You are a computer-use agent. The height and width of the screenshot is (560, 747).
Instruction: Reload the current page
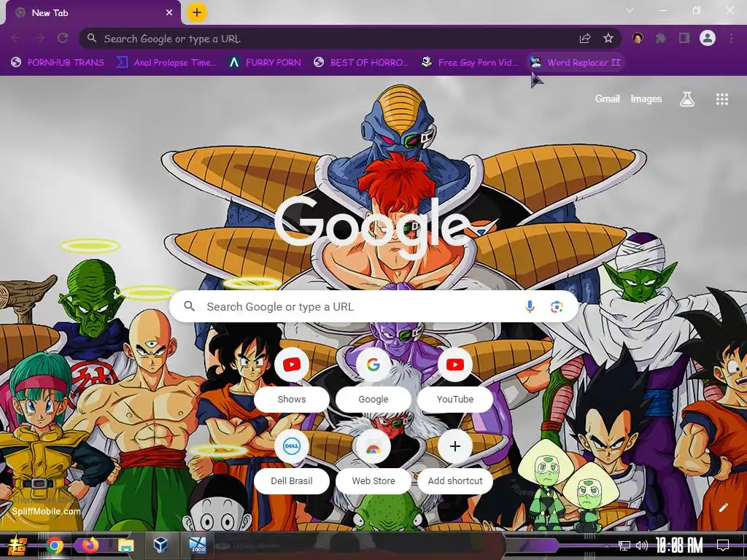click(x=63, y=38)
